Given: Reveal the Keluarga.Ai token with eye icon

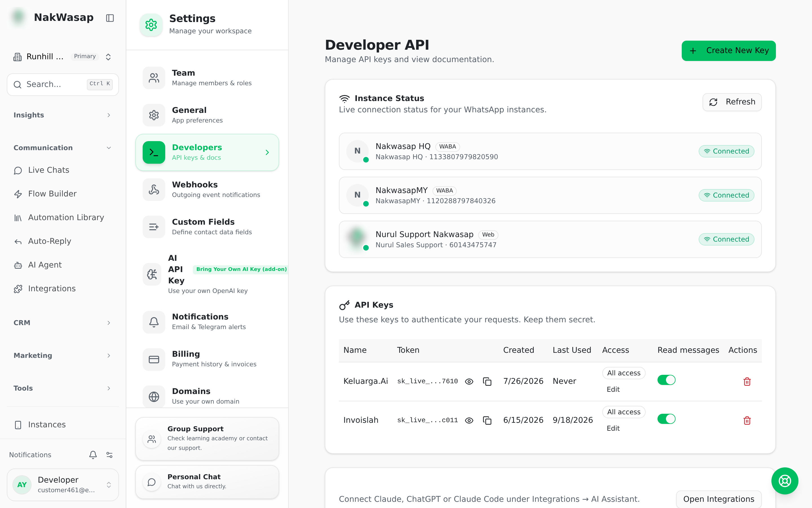Looking at the screenshot, I should pyautogui.click(x=469, y=381).
